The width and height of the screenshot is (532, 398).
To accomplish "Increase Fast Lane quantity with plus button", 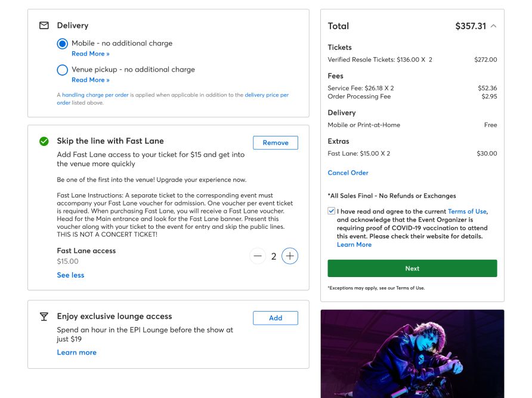I will [x=290, y=256].
